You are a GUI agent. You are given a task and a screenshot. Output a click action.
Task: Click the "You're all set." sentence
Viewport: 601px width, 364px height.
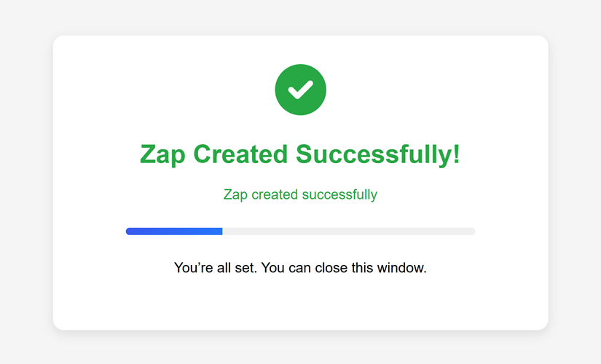(x=215, y=268)
